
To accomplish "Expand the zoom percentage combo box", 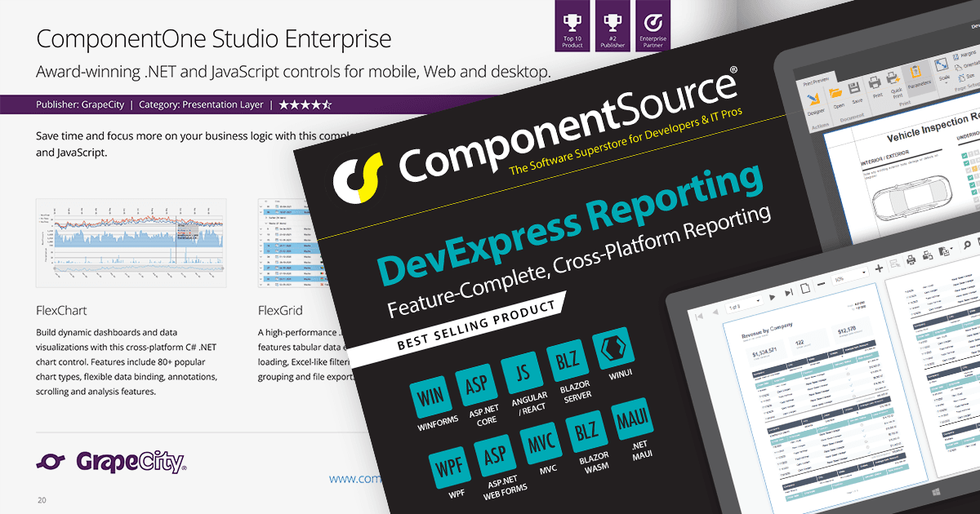I will tap(850, 278).
